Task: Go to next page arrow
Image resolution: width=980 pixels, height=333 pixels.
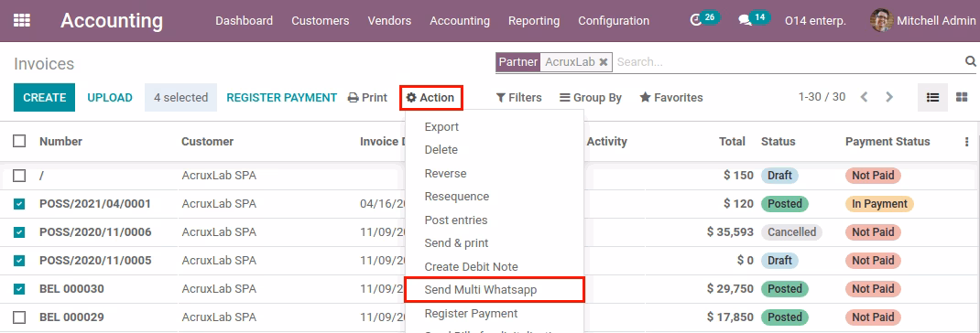Action: [x=889, y=98]
